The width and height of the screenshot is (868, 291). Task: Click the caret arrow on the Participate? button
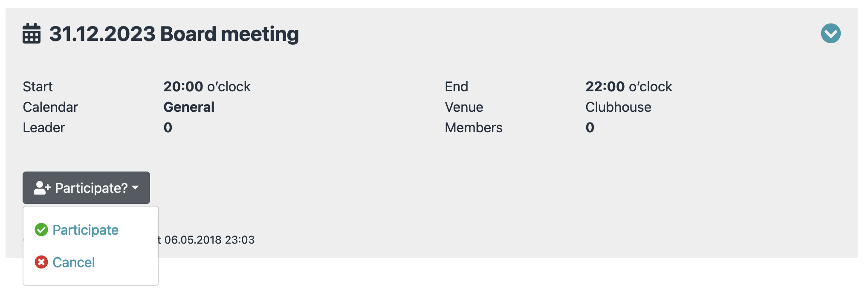(136, 188)
